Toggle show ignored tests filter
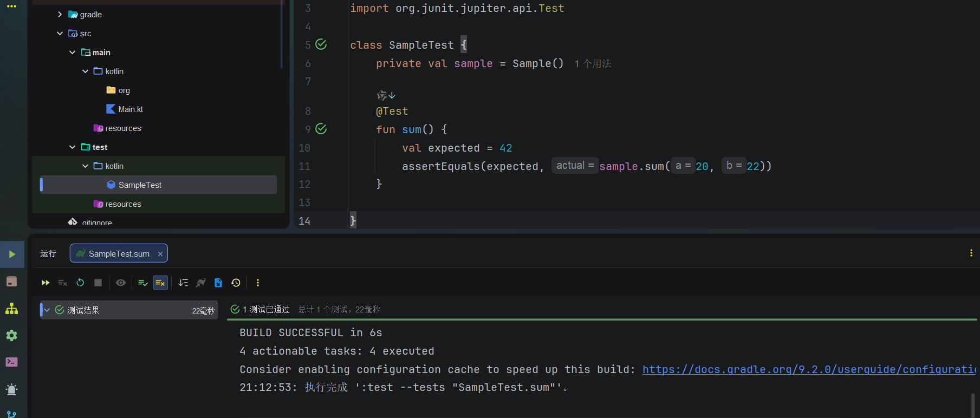This screenshot has height=418, width=980. 160,283
